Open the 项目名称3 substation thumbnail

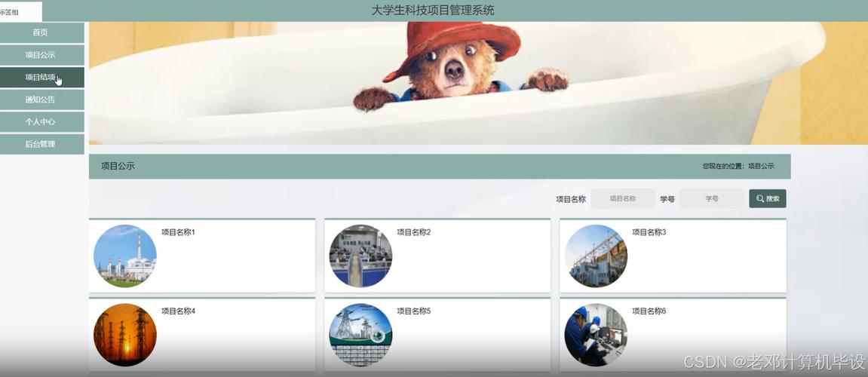pos(597,256)
